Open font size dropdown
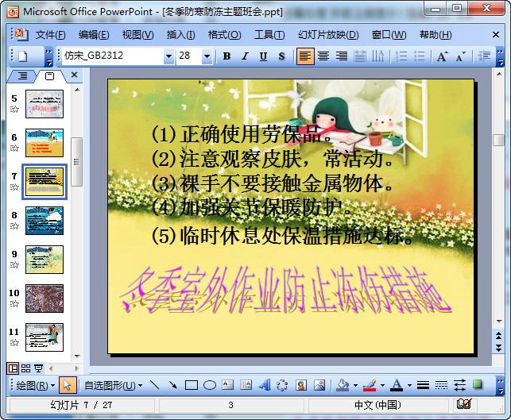 207,56
